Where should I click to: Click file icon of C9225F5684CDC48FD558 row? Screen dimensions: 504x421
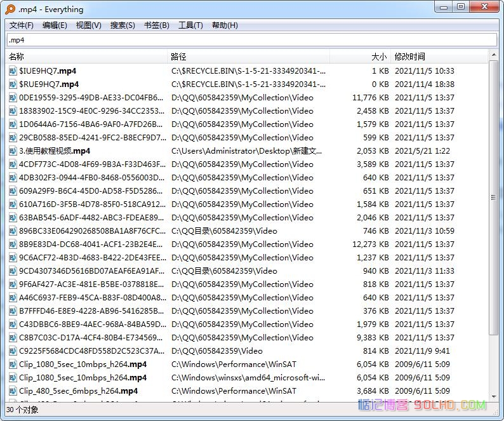click(x=13, y=351)
